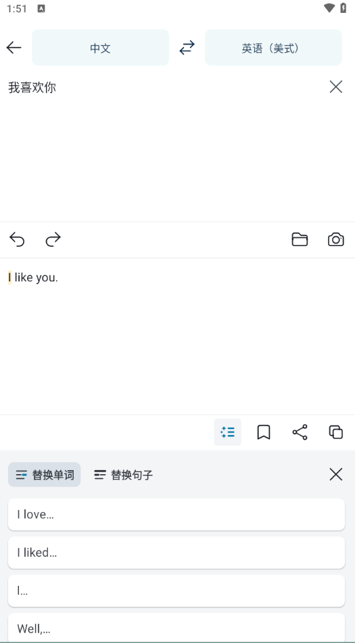Open the folder to import a file
This screenshot has height=644, width=355.
(300, 239)
